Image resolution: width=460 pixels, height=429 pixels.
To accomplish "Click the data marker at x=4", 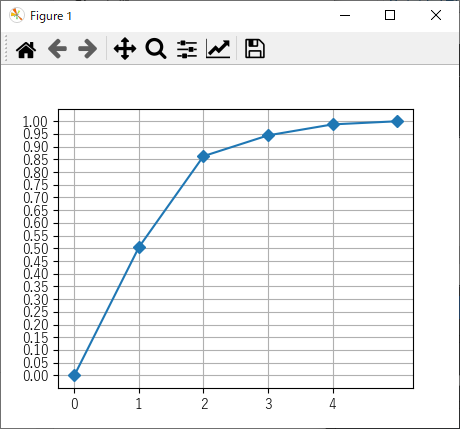I will (333, 125).
